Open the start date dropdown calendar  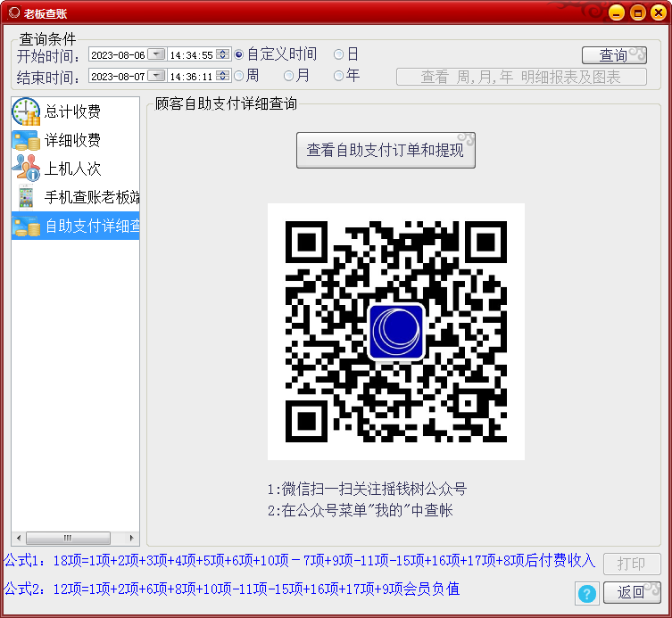coord(156,54)
